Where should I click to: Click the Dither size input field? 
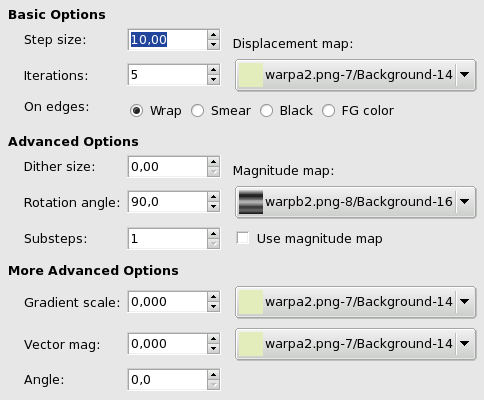(168, 167)
